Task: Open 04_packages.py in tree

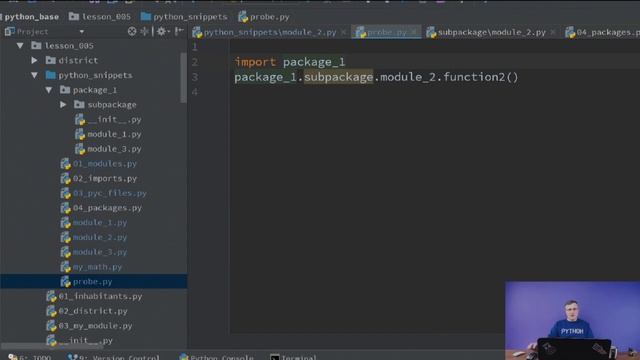Action: 101,208
